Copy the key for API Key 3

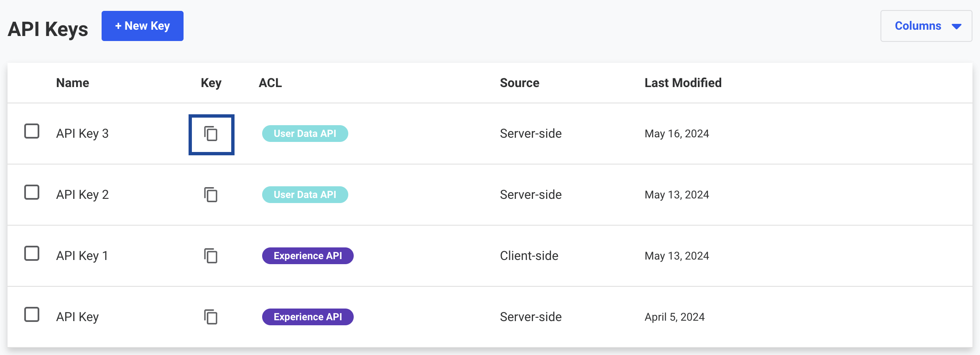(211, 134)
